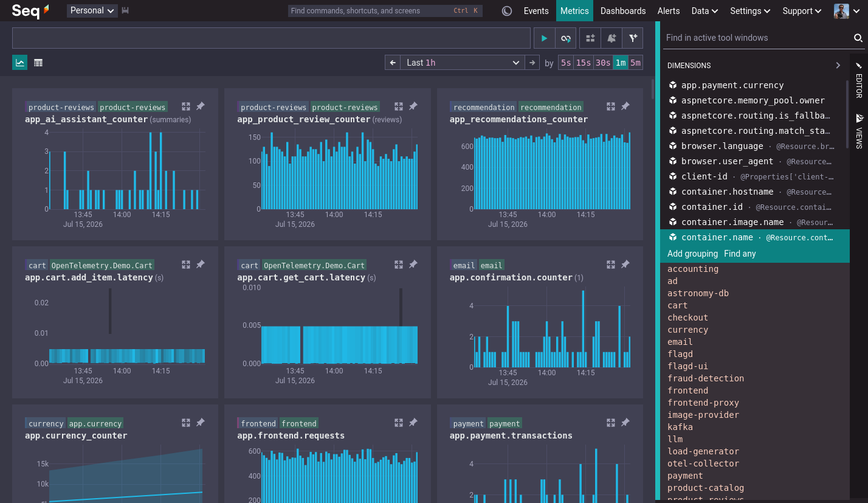Image resolution: width=868 pixels, height=503 pixels.
Task: Pin the app.cart.add_item.latency chart
Action: click(x=201, y=265)
